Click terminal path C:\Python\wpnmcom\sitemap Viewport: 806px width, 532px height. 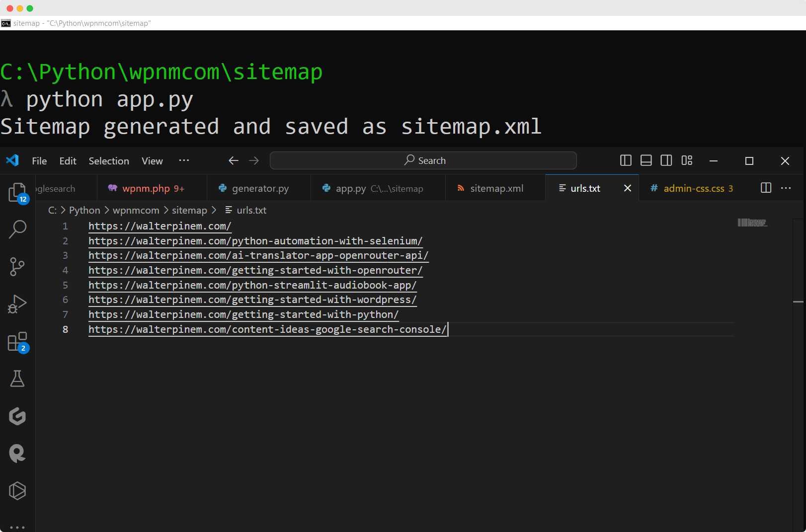tap(161, 72)
